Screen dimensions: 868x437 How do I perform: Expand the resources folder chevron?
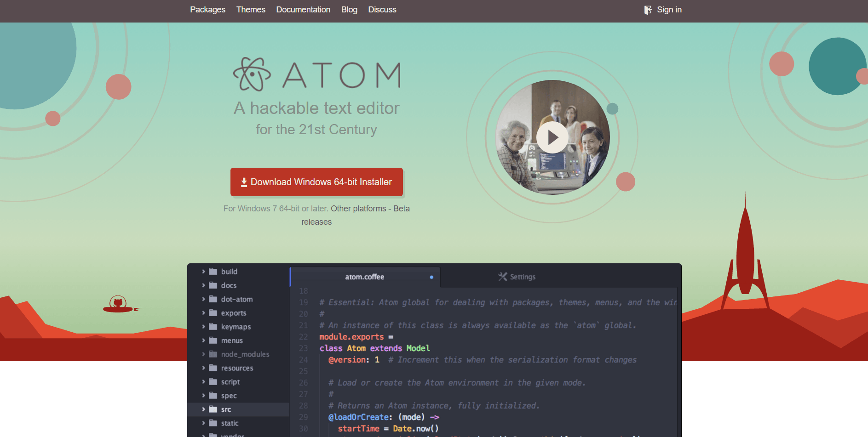tap(203, 368)
